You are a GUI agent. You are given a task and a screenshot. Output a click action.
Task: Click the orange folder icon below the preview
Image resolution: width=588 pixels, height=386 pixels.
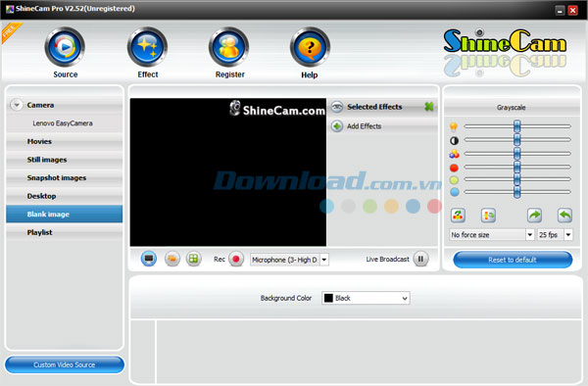[x=172, y=259]
